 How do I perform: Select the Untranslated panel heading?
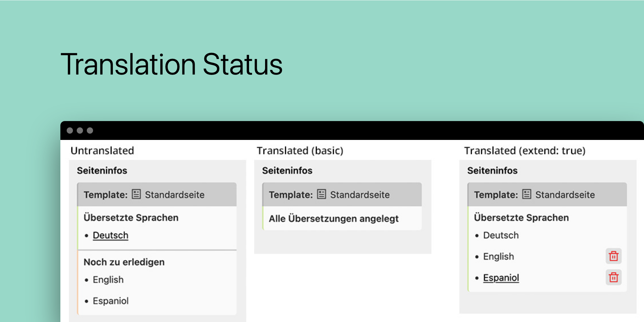(x=102, y=151)
